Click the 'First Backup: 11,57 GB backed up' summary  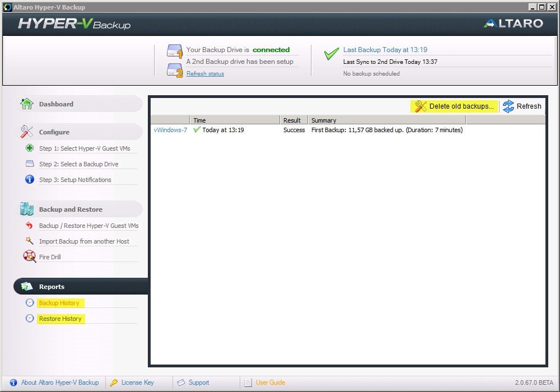click(387, 130)
